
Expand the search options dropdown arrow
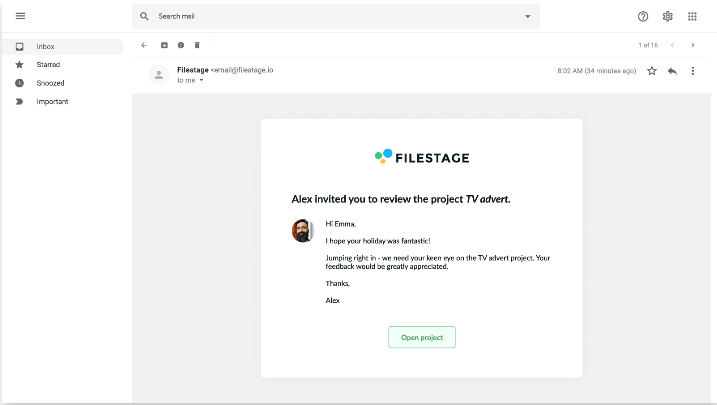[x=528, y=16]
